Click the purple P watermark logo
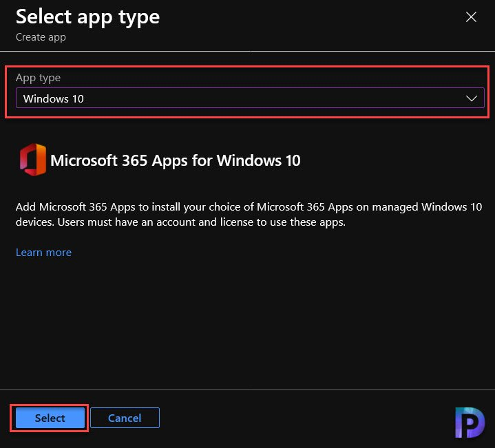495x448 pixels. tap(470, 423)
